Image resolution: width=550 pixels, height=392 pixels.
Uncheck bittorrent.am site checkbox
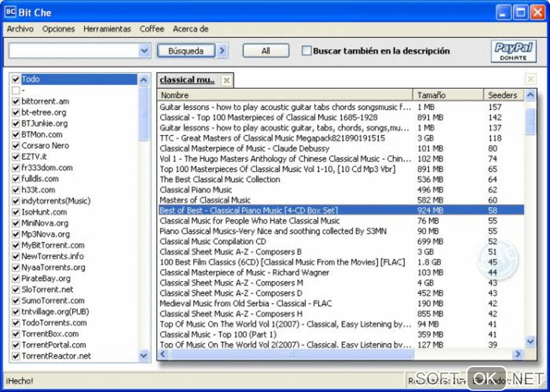[x=16, y=101]
